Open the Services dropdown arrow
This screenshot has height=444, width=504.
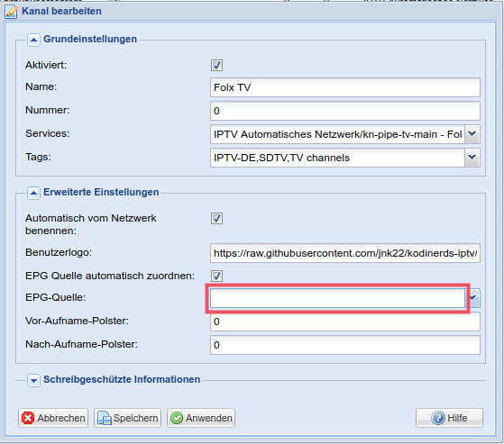[472, 134]
